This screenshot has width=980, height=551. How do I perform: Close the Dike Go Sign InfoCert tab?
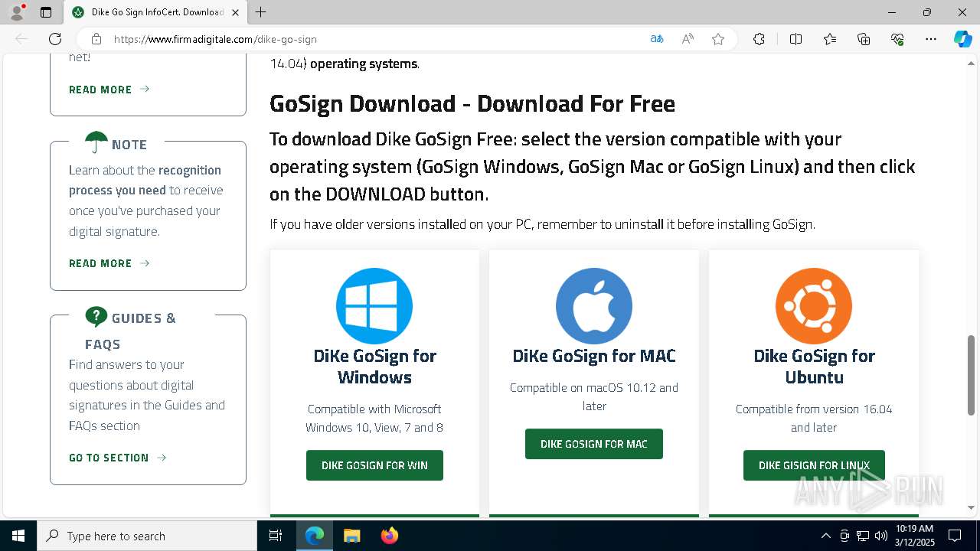235,12
